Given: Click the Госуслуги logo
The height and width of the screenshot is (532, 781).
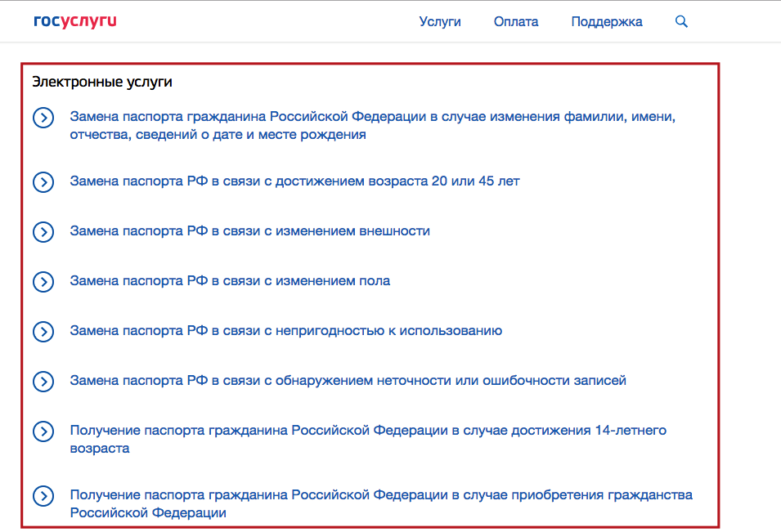Looking at the screenshot, I should tap(75, 22).
